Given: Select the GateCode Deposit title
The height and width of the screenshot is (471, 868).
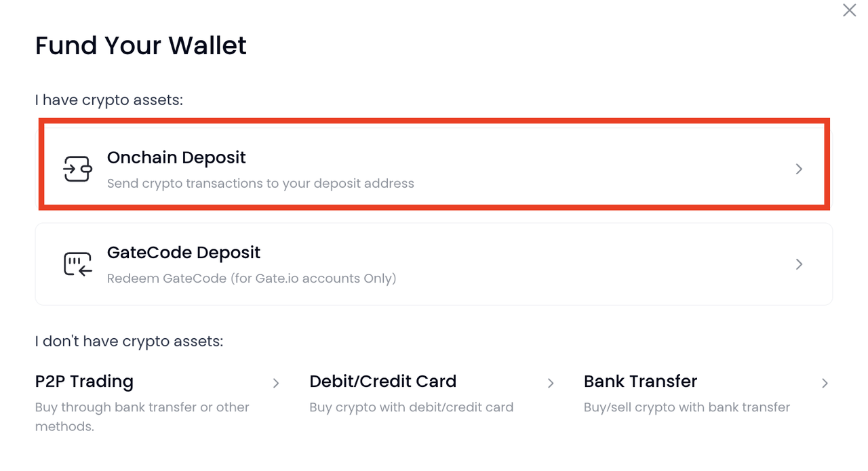Looking at the screenshot, I should 184,253.
